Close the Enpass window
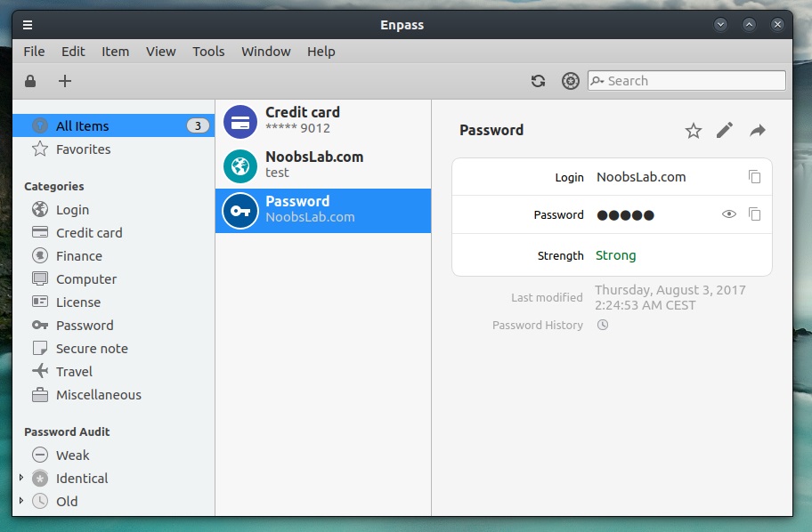Image resolution: width=812 pixels, height=532 pixels. [x=777, y=24]
